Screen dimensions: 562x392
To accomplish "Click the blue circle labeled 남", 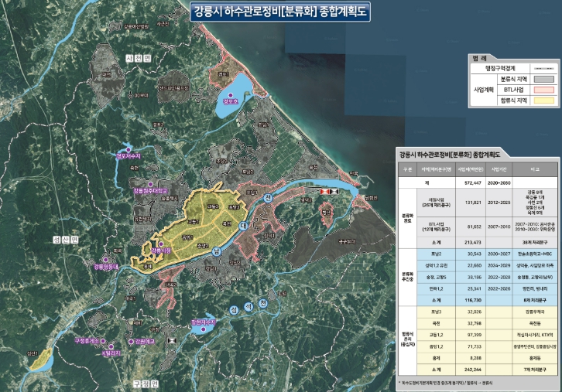I will [217, 251].
